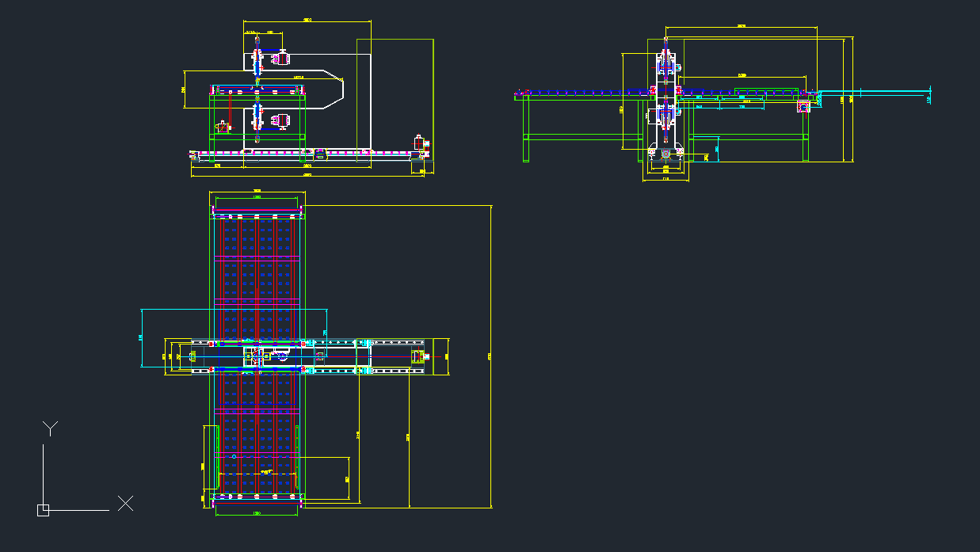Screen dimensions: 980x552
Task: Click the UCS origin square marker
Action: 43,510
